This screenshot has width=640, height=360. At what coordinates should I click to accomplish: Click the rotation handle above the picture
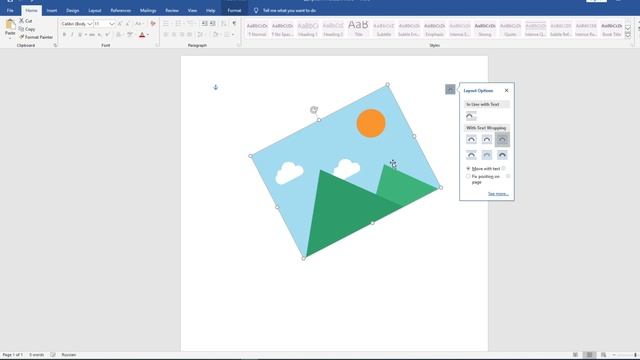click(313, 109)
